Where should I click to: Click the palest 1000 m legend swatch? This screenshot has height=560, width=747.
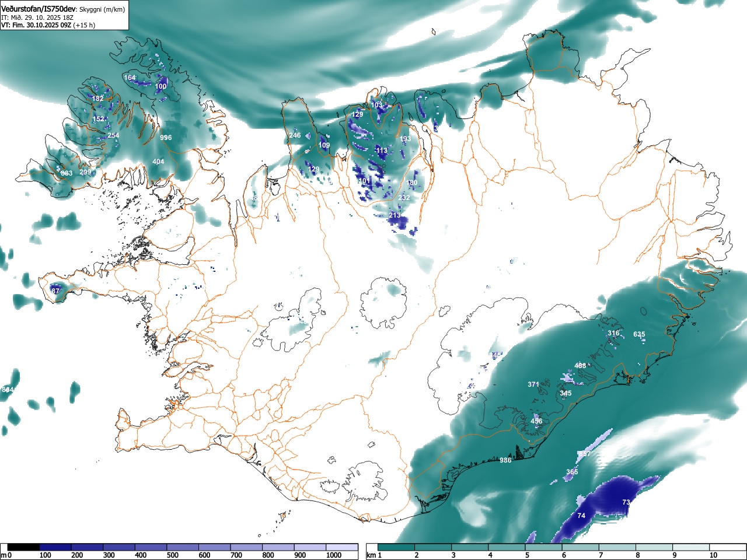(x=342, y=547)
